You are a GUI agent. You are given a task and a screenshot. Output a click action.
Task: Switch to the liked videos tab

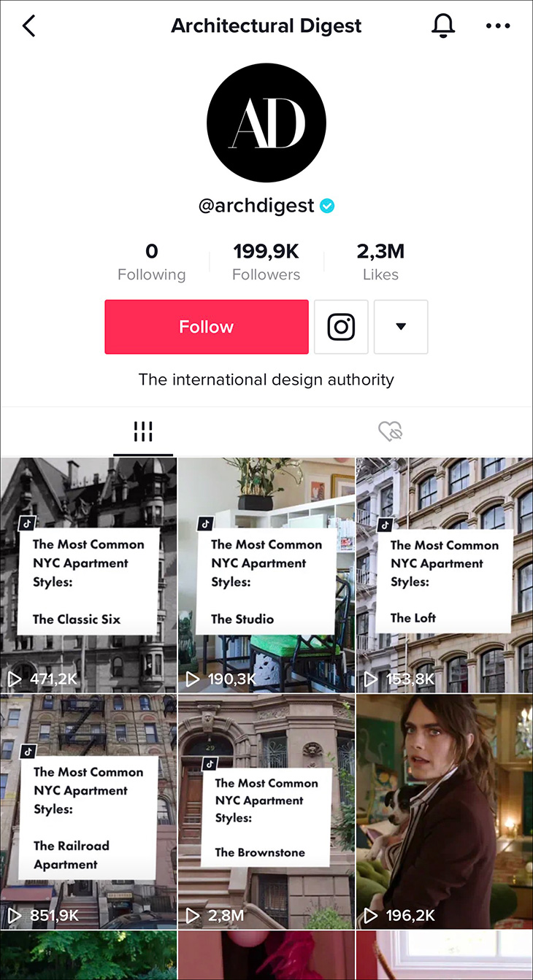coord(391,431)
